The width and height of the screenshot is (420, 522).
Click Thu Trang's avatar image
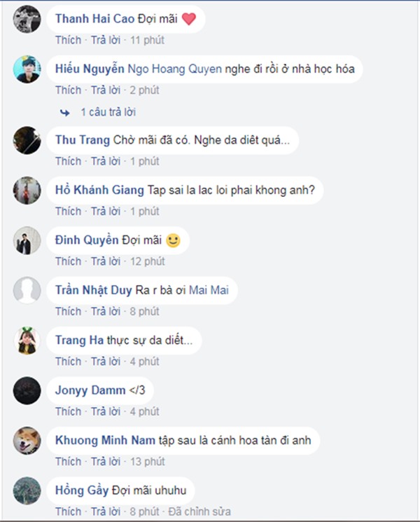pos(27,140)
